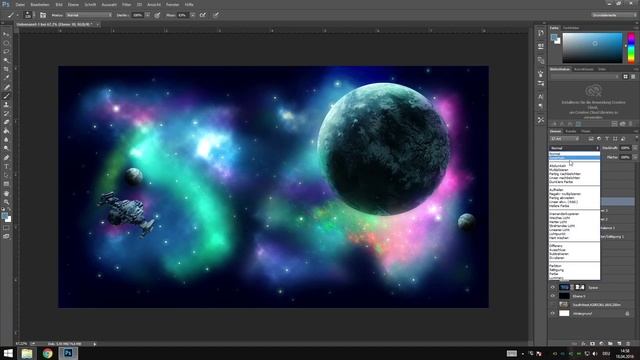This screenshot has height=360, width=640.
Task: Open the Fläche slider arrow in layers panel
Action: [635, 157]
